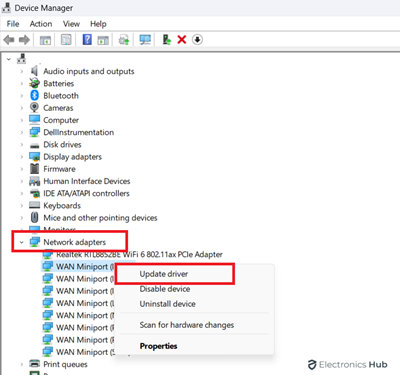Click the Display adapters icon
The width and height of the screenshot is (400, 375).
coord(34,156)
